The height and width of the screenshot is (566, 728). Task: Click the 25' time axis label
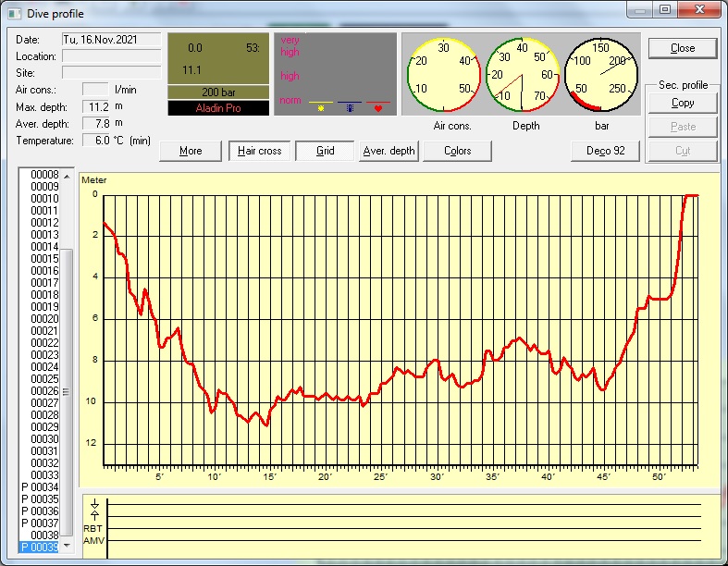click(x=380, y=477)
